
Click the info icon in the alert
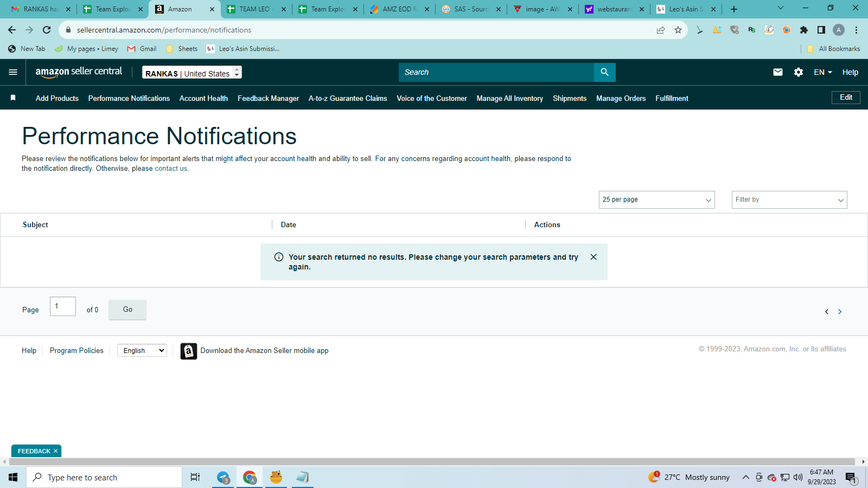click(x=279, y=257)
